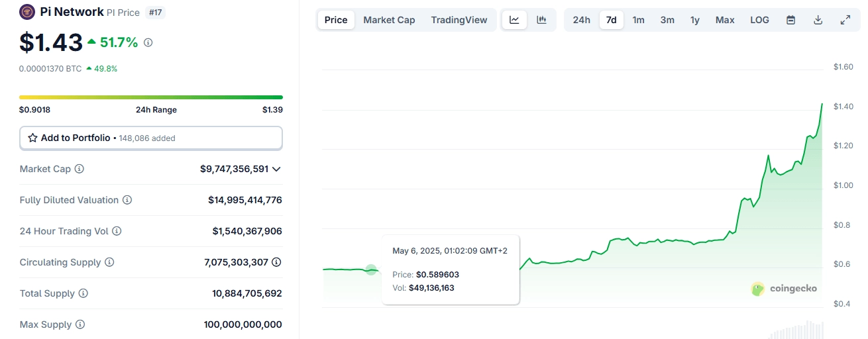The width and height of the screenshot is (868, 339).
Task: Toggle LOG scale on chart
Action: point(759,20)
